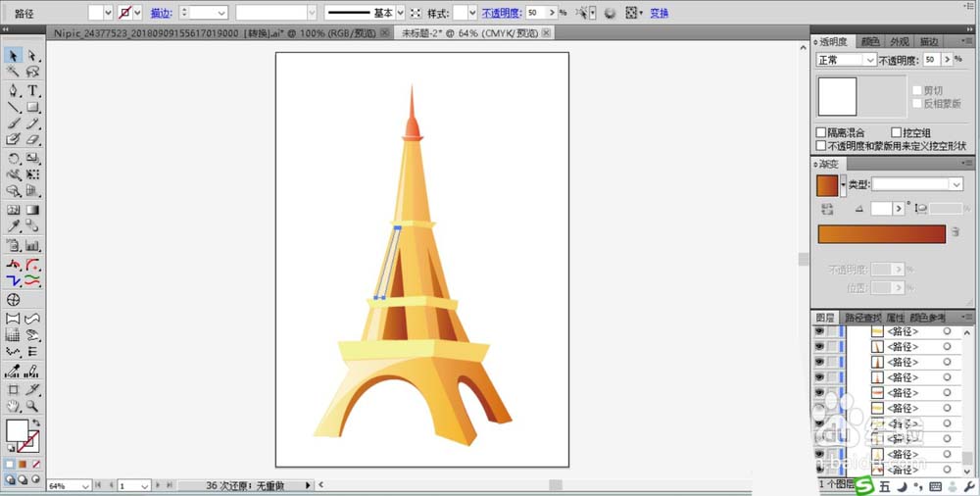Viewport: 980px width, 496px height.
Task: Click the orange gradient fill swatch
Action: [827, 186]
